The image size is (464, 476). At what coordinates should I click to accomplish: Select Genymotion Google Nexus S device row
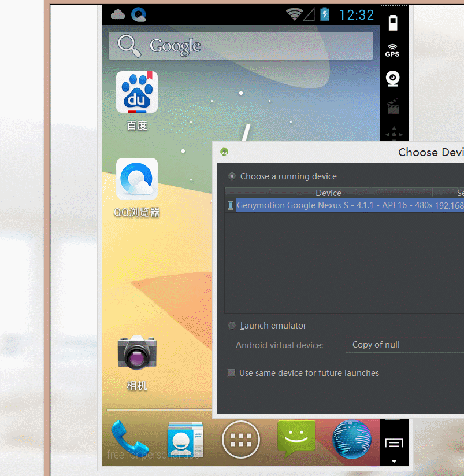333,205
